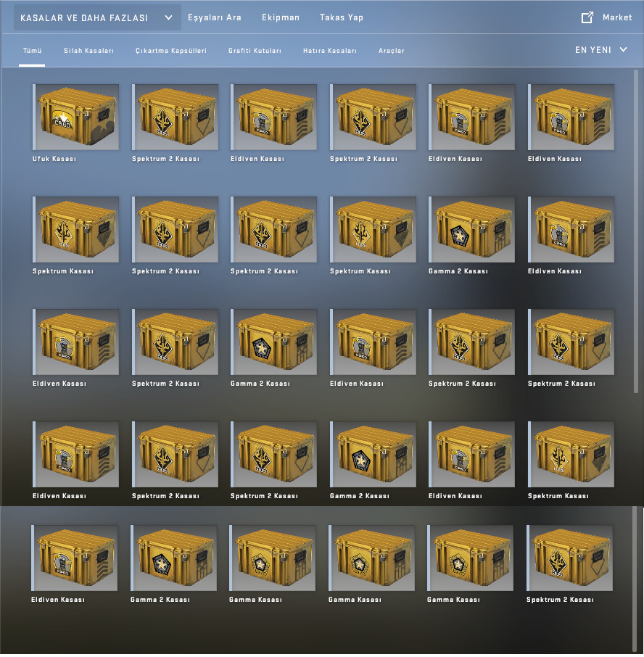Viewport: 644px width, 657px height.
Task: Open the external Market link icon
Action: [587, 17]
